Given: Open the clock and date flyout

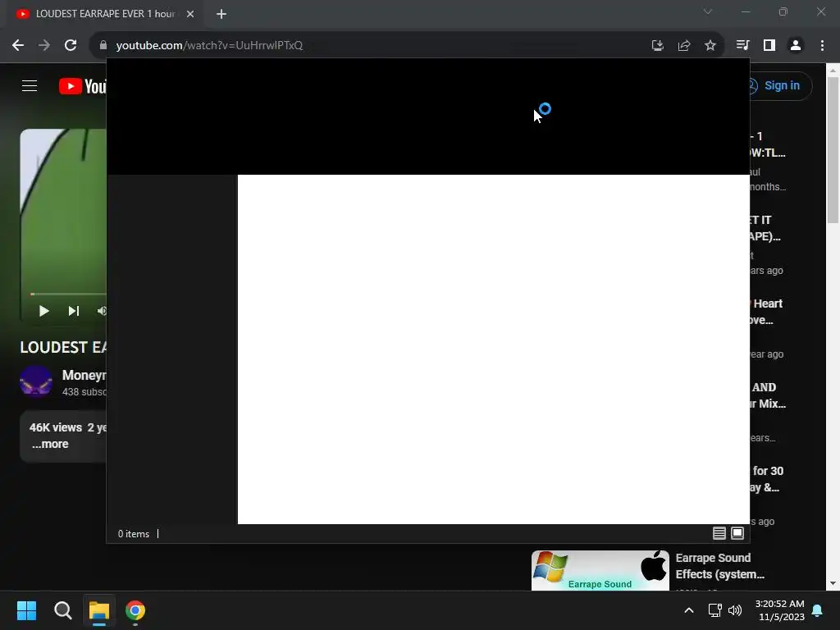Looking at the screenshot, I should point(780,610).
